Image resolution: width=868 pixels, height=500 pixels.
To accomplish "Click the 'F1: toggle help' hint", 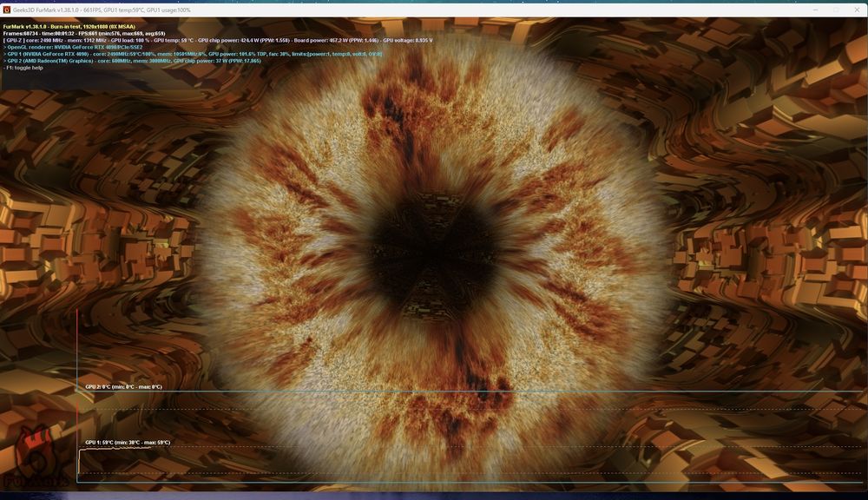I will coord(23,68).
